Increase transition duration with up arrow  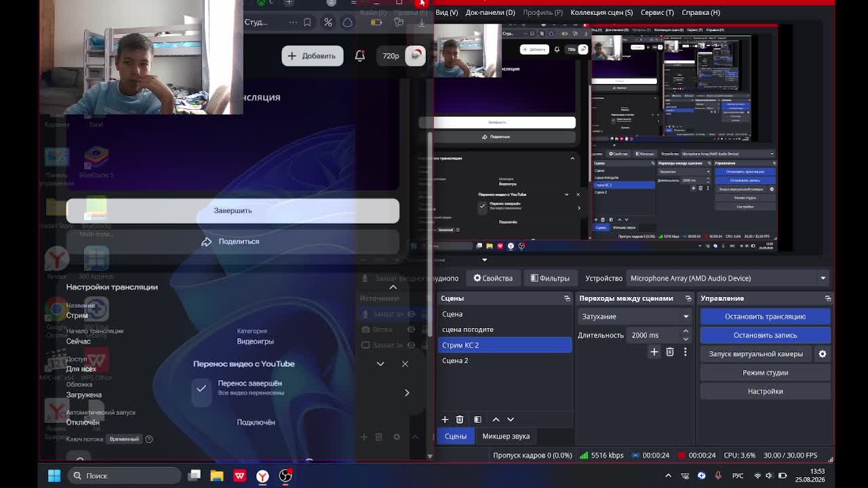(x=686, y=331)
